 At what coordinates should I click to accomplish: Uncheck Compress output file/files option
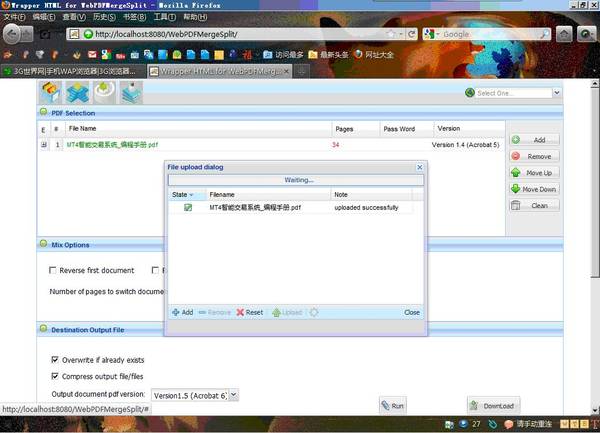(54, 377)
